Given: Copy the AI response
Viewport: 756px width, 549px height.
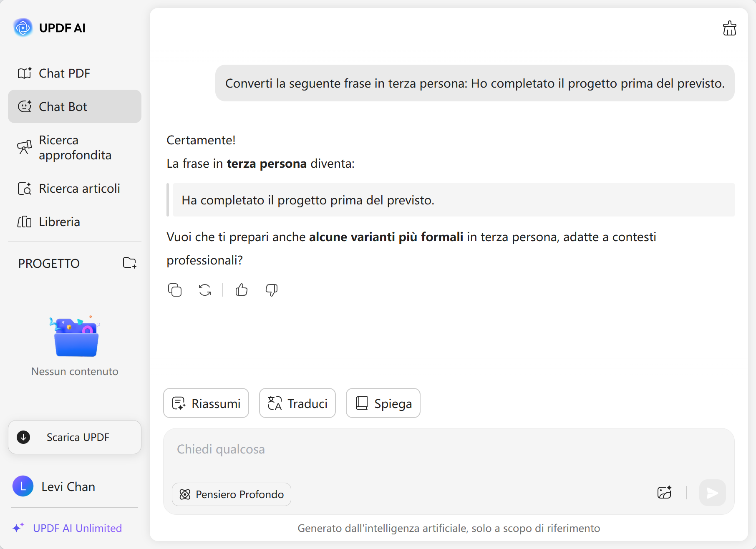Looking at the screenshot, I should pyautogui.click(x=175, y=290).
